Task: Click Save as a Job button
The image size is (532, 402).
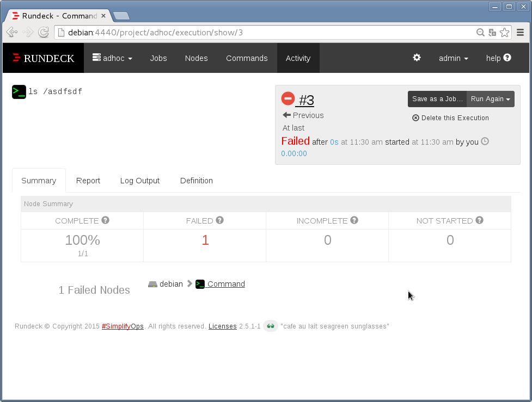Action: pos(437,99)
